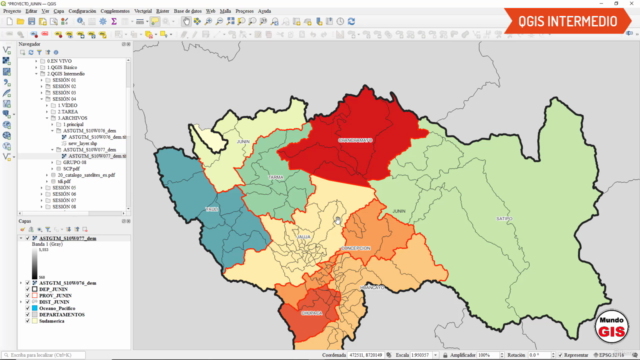Select 20_catalogo_satelites_es.pdf file
The height and width of the screenshot is (360, 640).
tap(86, 175)
